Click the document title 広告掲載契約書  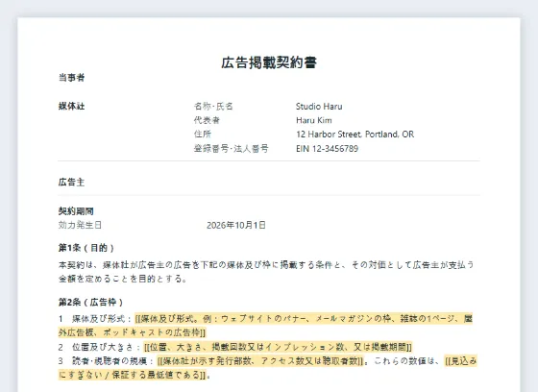[269, 62]
